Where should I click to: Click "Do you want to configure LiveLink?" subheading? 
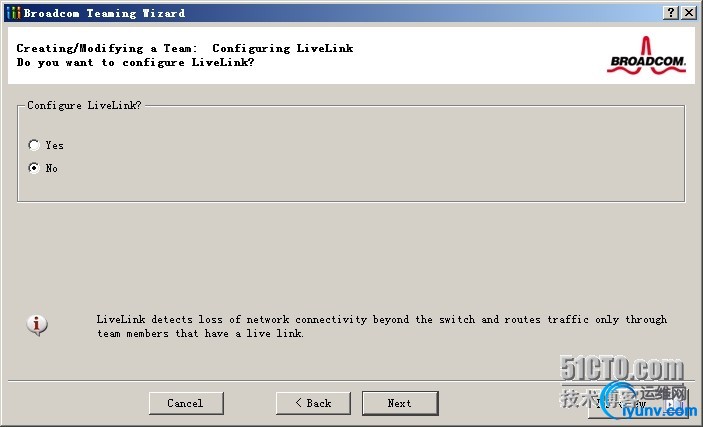[135, 62]
